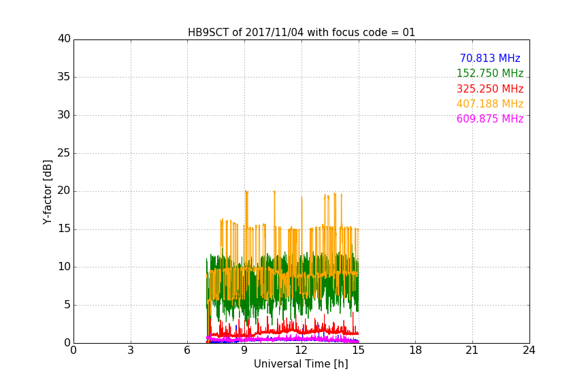Screen dimensions: 588x392
Task: Click the Universal Time [h] axis label
Action: 301,364
